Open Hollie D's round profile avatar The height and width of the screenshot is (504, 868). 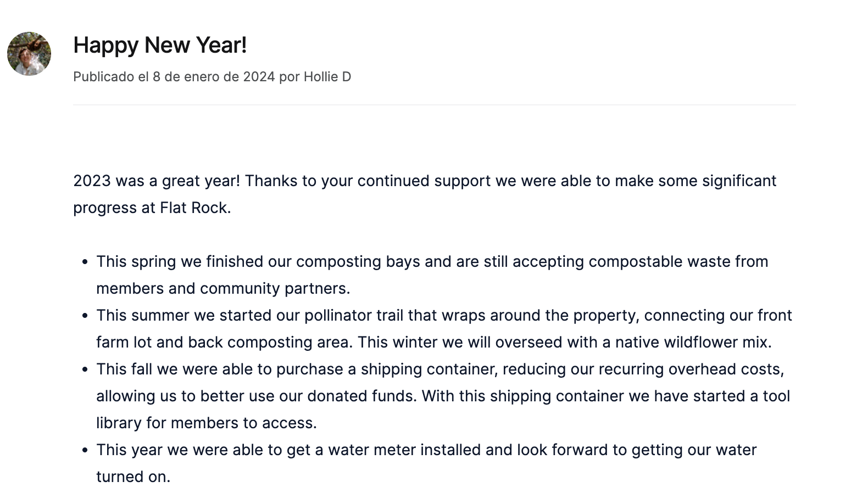[29, 54]
